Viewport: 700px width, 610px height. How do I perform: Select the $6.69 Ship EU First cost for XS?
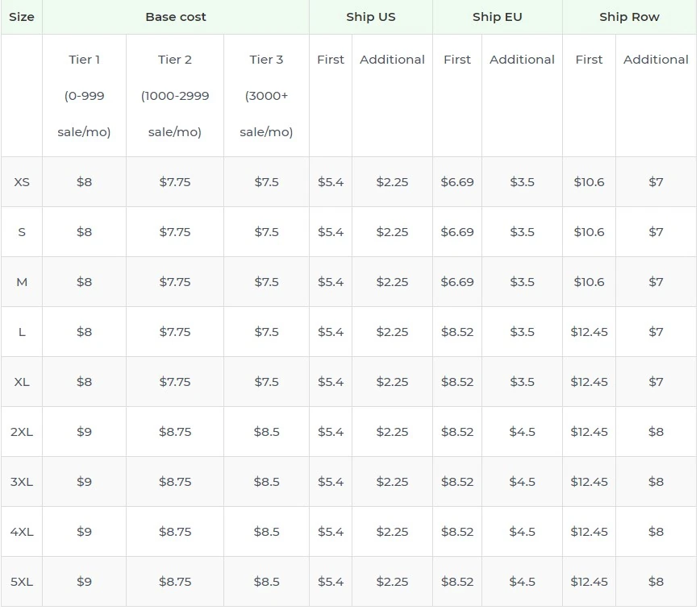pos(456,182)
